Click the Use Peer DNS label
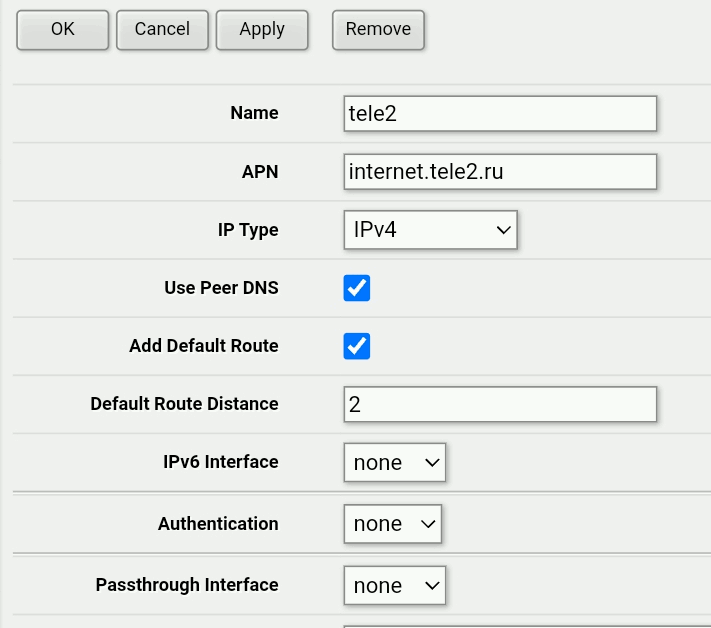Image resolution: width=711 pixels, height=628 pixels. pos(221,288)
